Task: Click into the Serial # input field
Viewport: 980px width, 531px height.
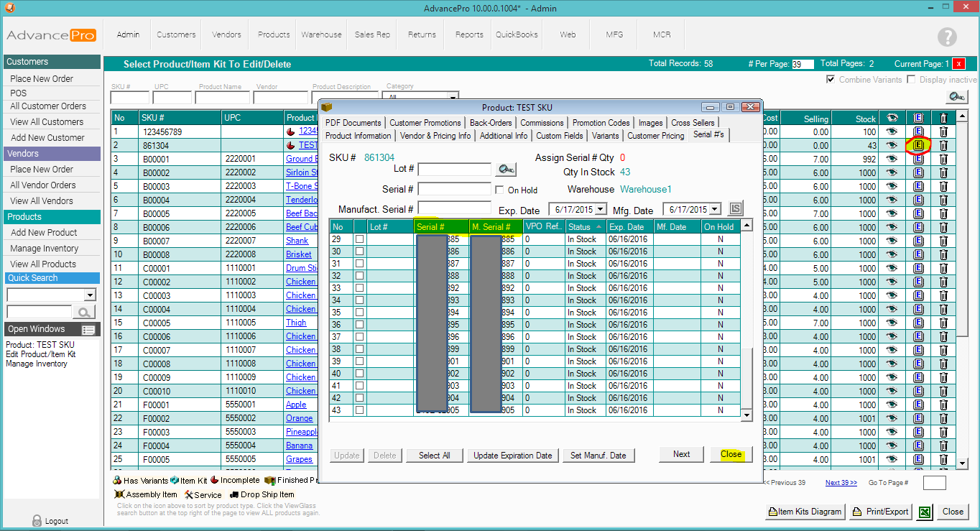Action: click(454, 190)
